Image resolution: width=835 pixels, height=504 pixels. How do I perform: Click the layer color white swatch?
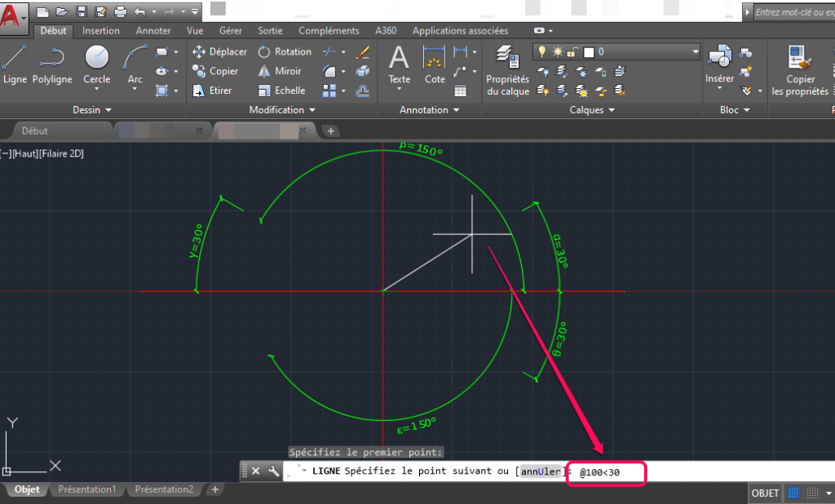coord(589,52)
